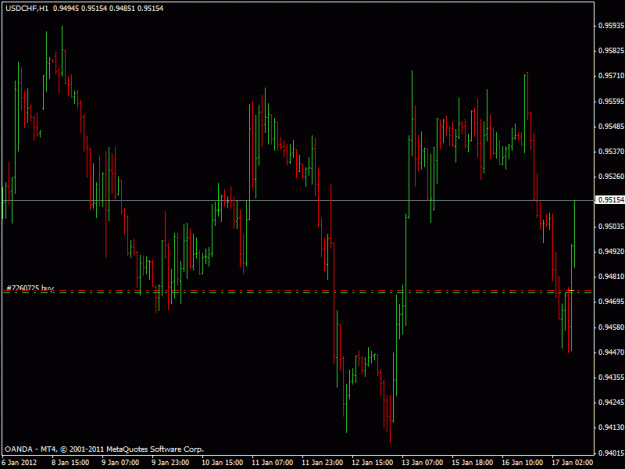Click the 9 Jan 07:00 time axis label
Viewport: 625px width, 469px height.
pyautogui.click(x=120, y=463)
